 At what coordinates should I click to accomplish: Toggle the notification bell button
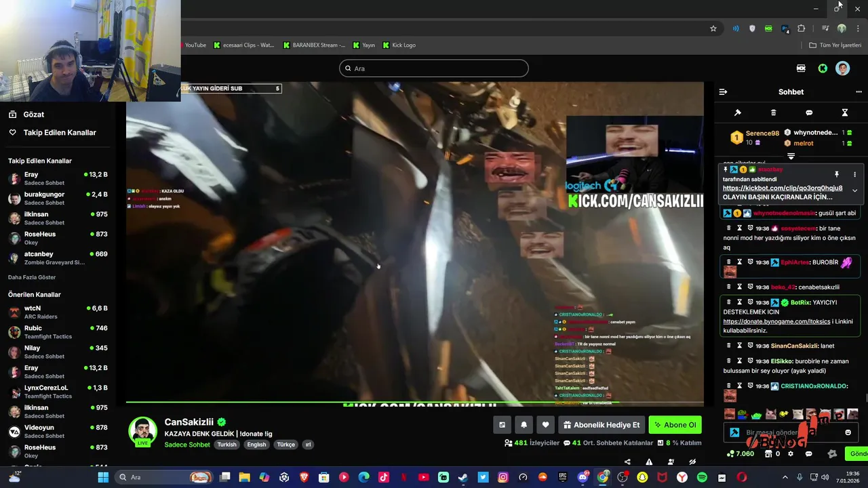pos(524,425)
